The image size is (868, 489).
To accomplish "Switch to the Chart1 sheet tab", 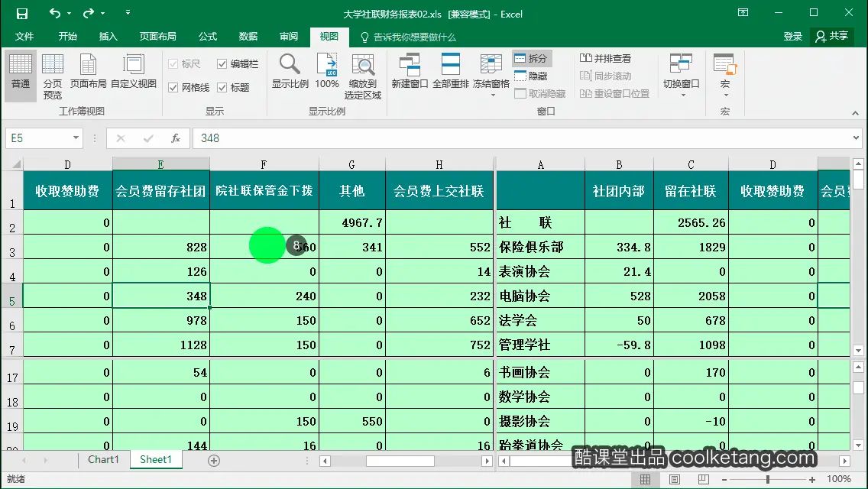I will [103, 460].
